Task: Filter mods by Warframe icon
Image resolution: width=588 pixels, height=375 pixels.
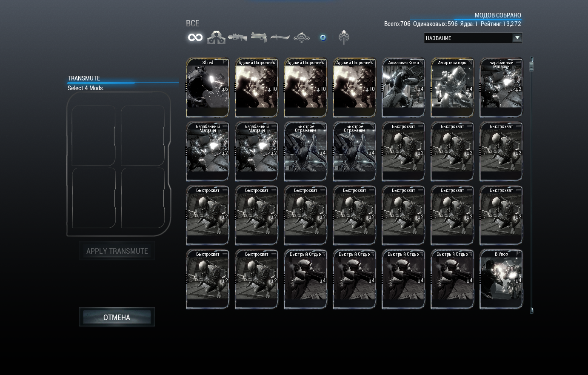Action: point(216,37)
